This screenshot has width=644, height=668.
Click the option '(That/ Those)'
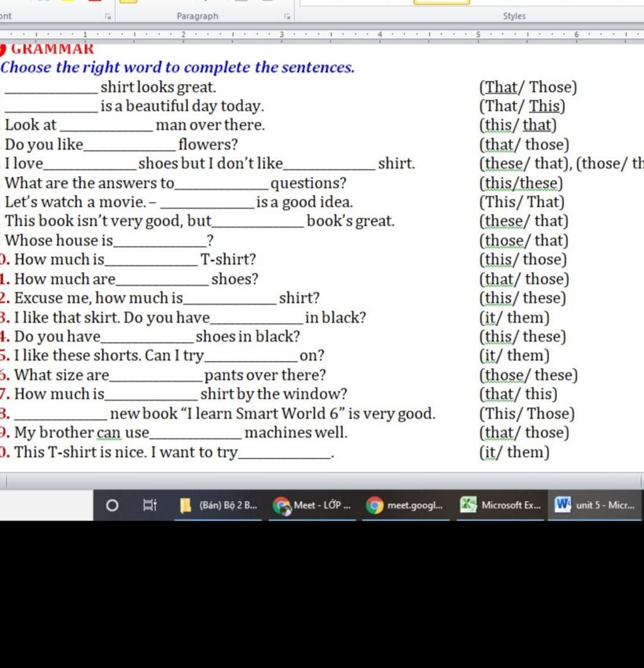pos(528,87)
